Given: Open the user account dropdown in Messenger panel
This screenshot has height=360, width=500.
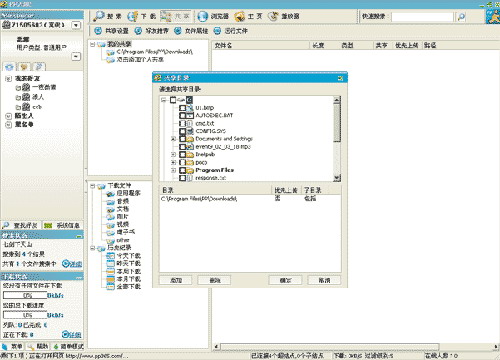Looking at the screenshot, I should 76,25.
